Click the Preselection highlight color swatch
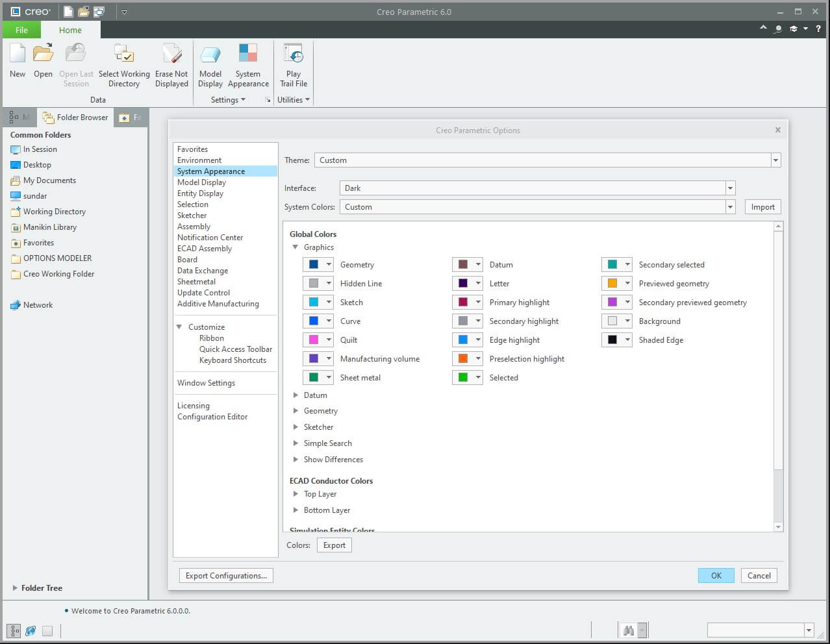This screenshot has height=644, width=830. [463, 359]
